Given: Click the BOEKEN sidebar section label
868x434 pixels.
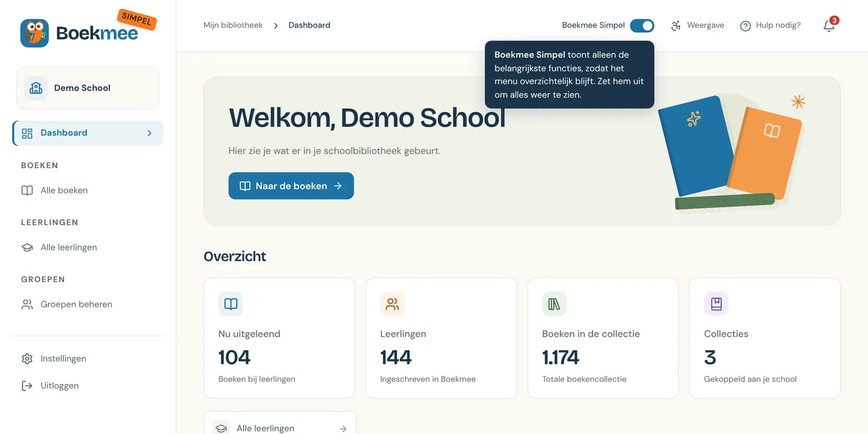Looking at the screenshot, I should pyautogui.click(x=40, y=165).
